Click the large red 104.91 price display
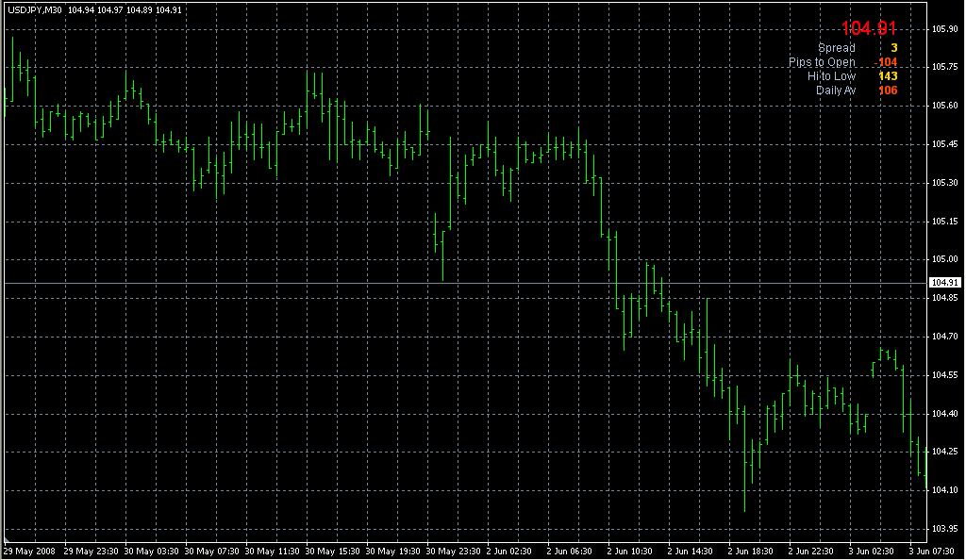 869,28
